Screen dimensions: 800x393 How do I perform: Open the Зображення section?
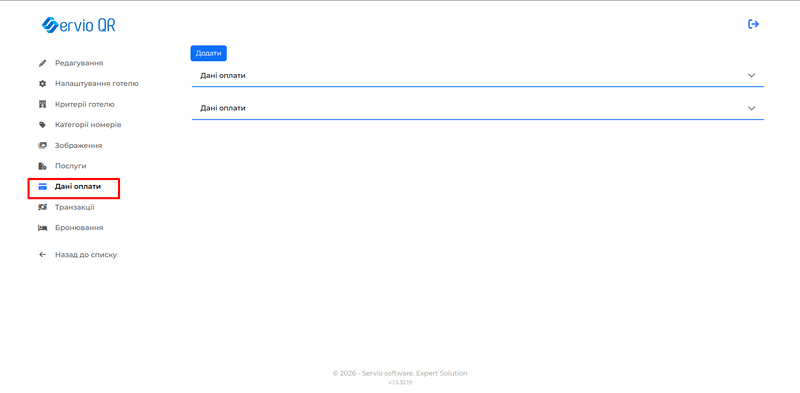coord(79,145)
